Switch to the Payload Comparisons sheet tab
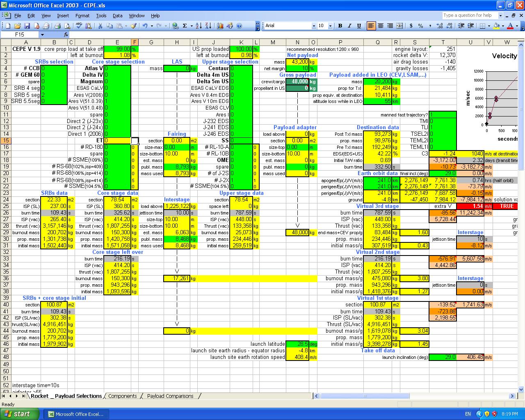525x420 pixels. coord(170,396)
